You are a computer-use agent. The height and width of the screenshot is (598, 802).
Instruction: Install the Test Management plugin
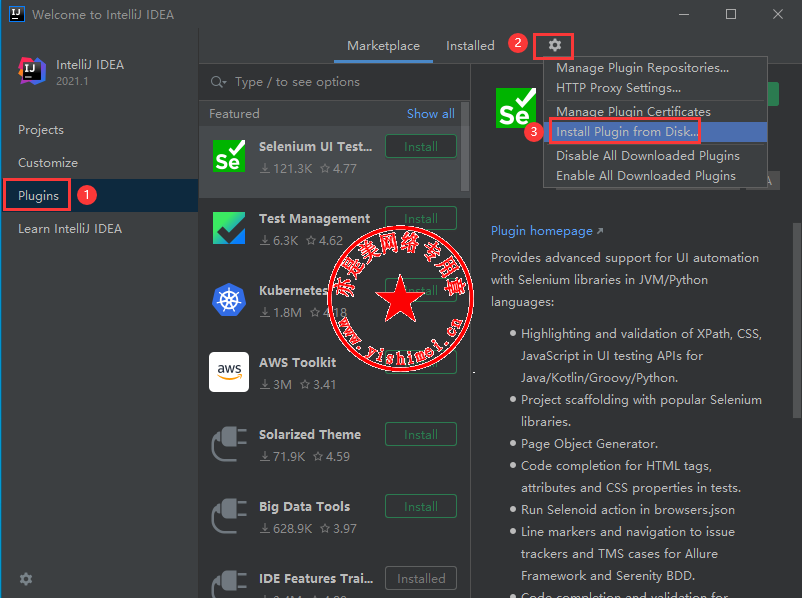pos(420,218)
